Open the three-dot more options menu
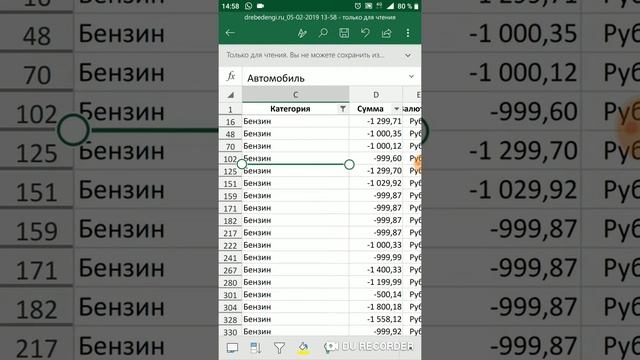The height and width of the screenshot is (360, 640). (408, 33)
